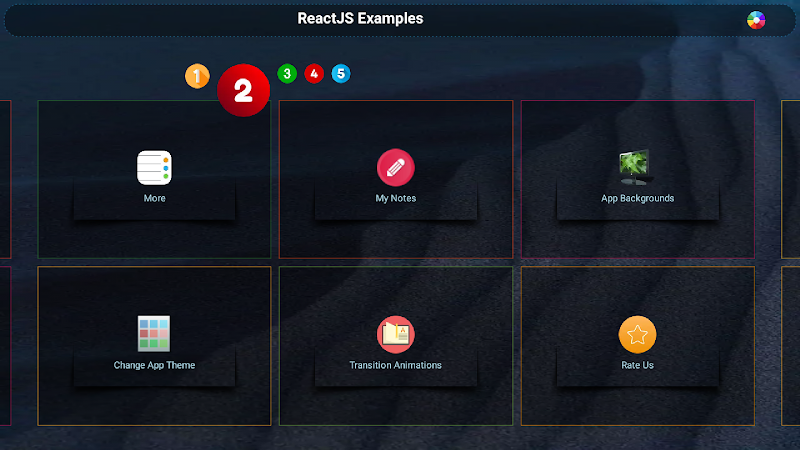Jump to green page 3 indicator
Screen dimensions: 800x450
tap(287, 73)
